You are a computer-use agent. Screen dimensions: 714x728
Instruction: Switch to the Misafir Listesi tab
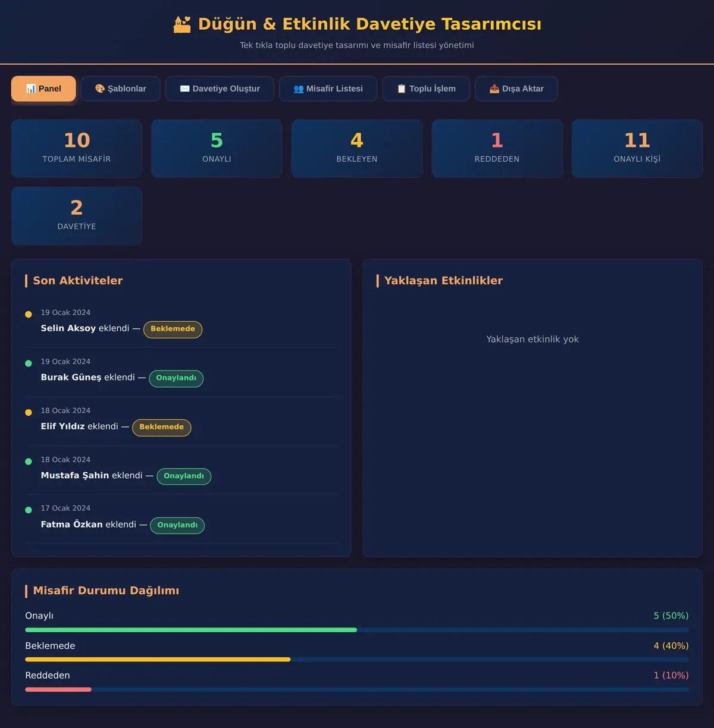point(328,89)
